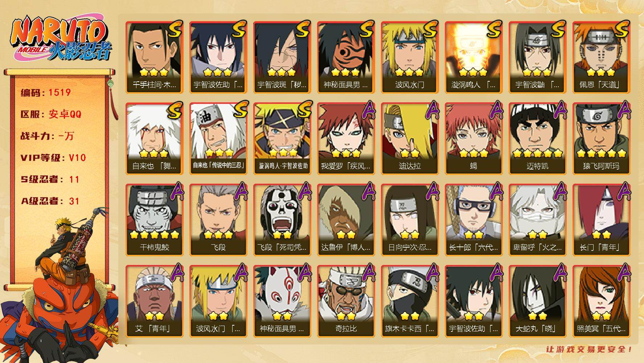Select the VIP等级 V10 info line

tap(53, 158)
